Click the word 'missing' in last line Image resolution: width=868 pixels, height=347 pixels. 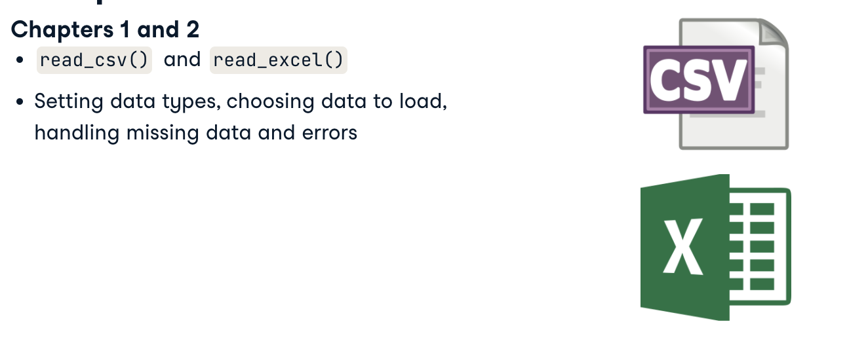[160, 133]
